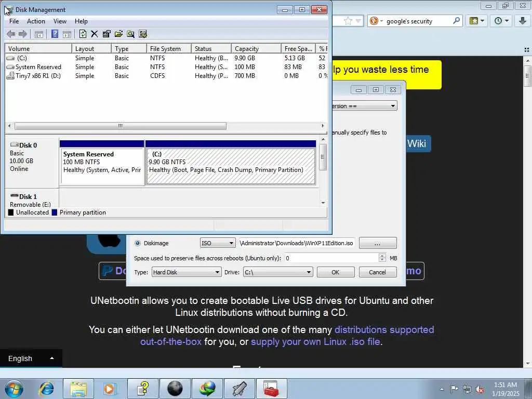Open the Windows Start orb
This screenshot has width=532, height=399.
pos(14,389)
